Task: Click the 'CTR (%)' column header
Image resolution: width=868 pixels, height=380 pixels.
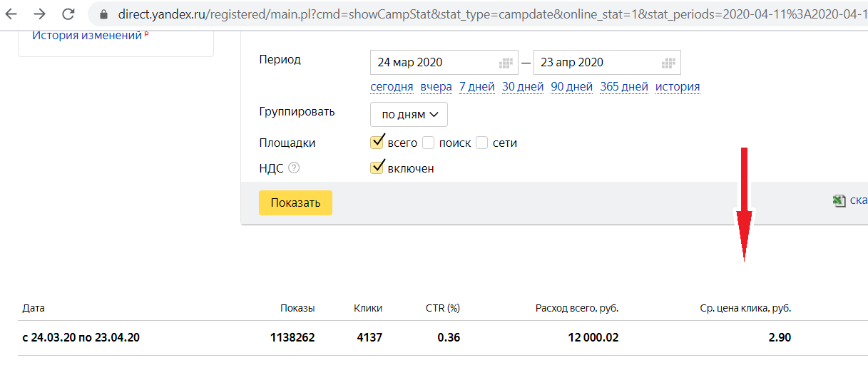Action: [x=443, y=309]
